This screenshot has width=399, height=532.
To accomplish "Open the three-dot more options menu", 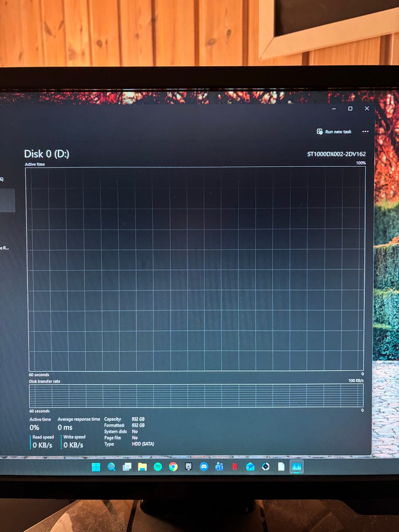I will click(x=365, y=131).
